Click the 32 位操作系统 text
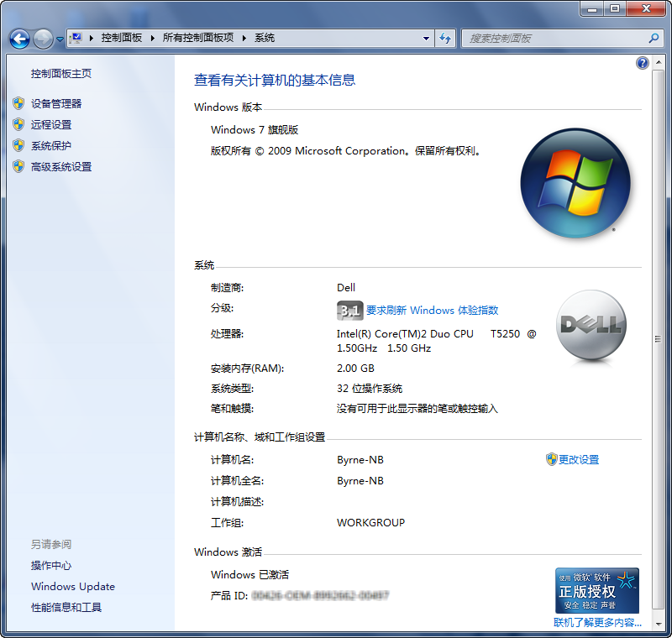Image resolution: width=672 pixels, height=638 pixels. point(370,389)
